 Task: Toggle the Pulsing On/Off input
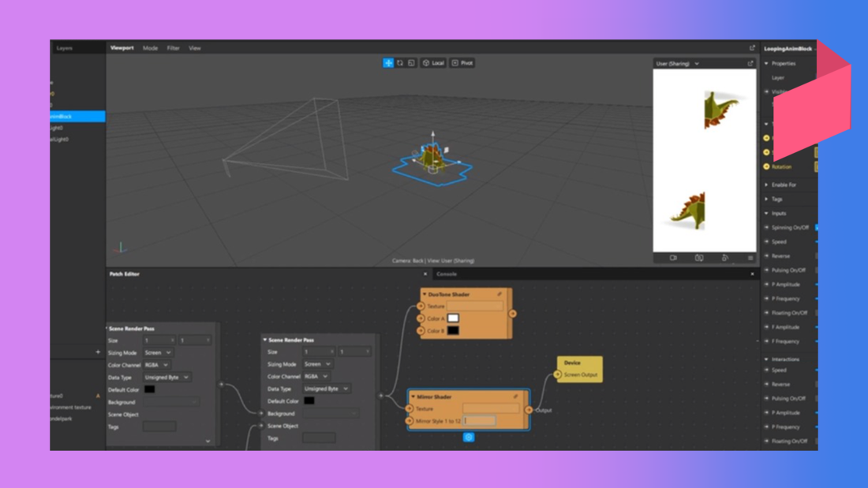(x=816, y=270)
